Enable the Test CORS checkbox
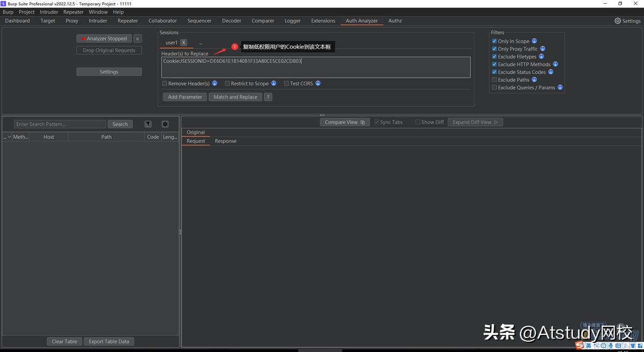This screenshot has height=352, width=644. coord(286,83)
